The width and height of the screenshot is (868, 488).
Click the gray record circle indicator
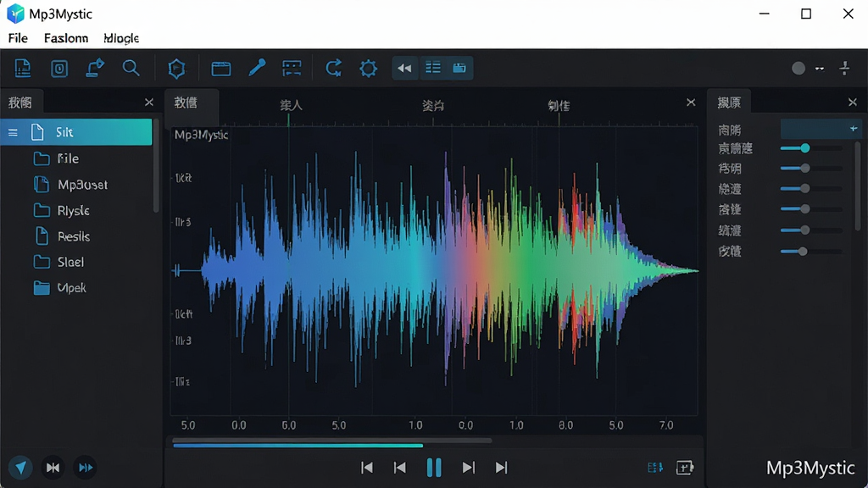pos(798,68)
